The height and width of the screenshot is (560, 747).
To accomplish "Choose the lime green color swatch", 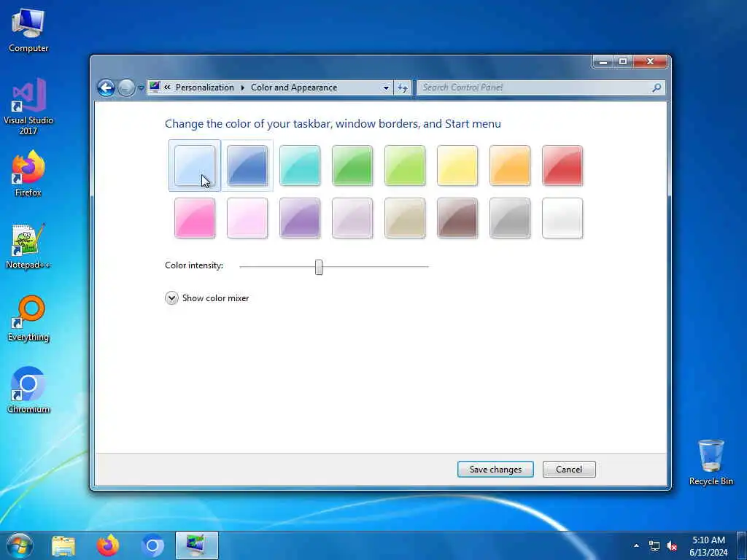I will click(x=405, y=166).
